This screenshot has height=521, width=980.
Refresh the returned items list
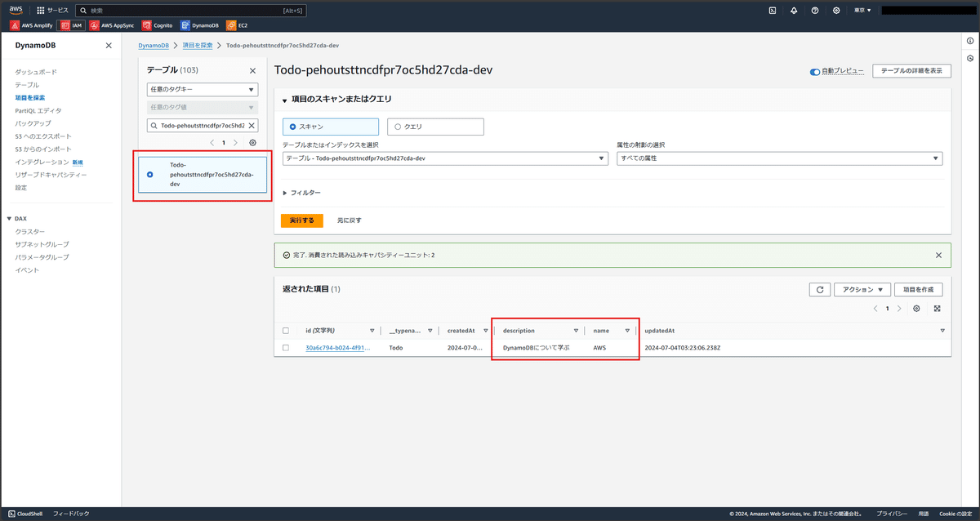tap(820, 289)
